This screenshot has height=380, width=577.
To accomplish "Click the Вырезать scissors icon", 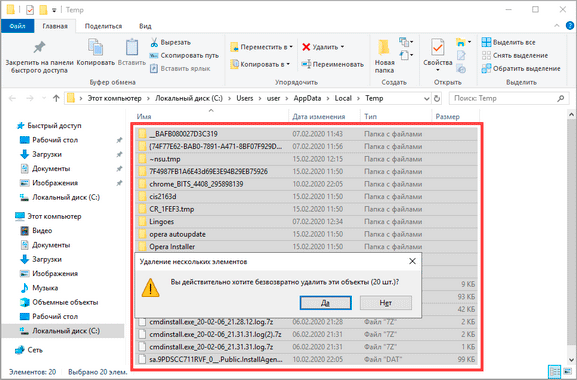I will coord(154,42).
